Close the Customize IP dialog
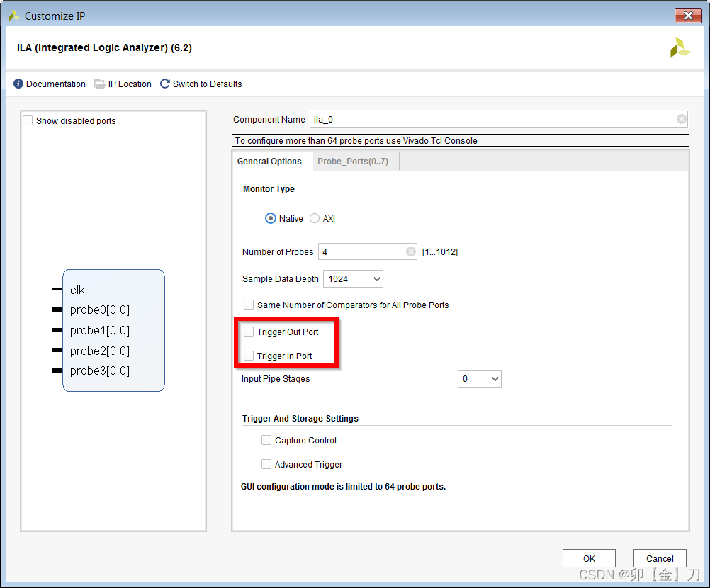The height and width of the screenshot is (588, 710). (688, 16)
